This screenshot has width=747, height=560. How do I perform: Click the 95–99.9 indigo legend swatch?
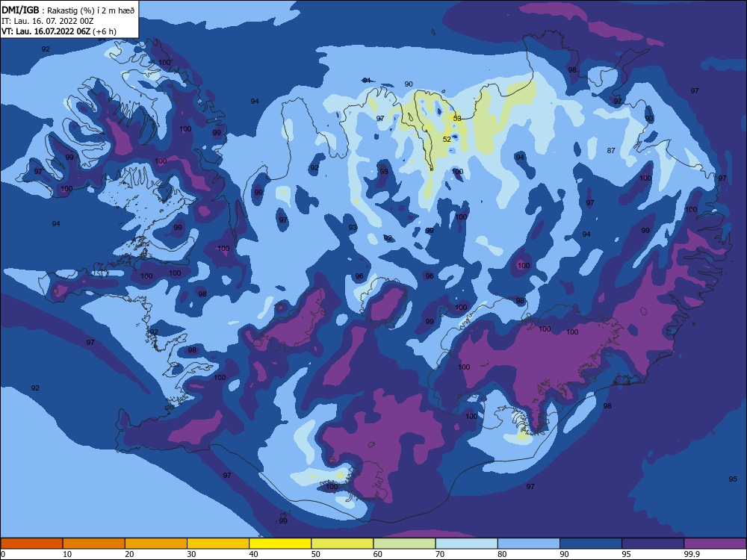653,544
